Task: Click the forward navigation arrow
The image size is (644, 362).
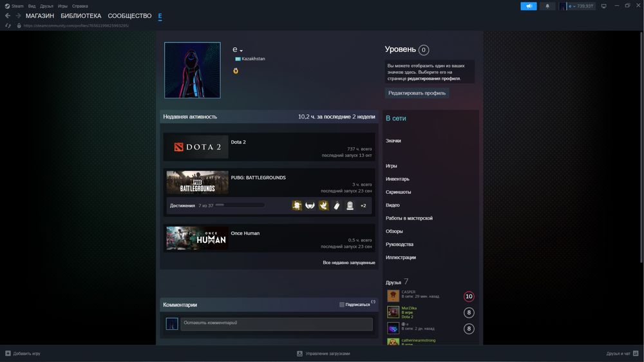Action: (x=18, y=15)
